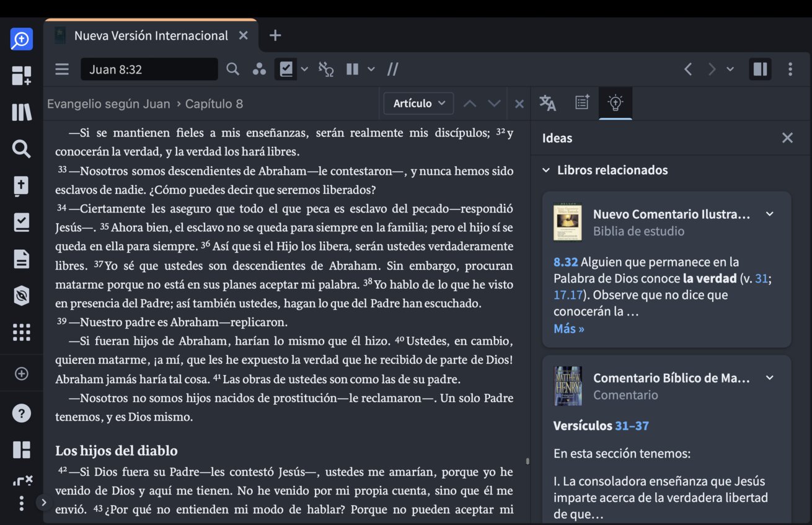This screenshot has height=525, width=812.
Task: Follow the 31–37 Versículos link
Action: click(x=632, y=426)
